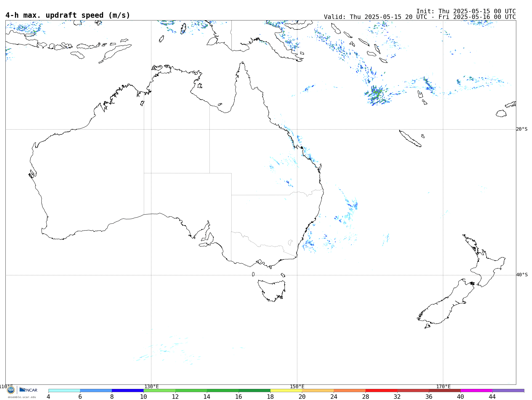The height and width of the screenshot is (400, 532).
Task: Pick the dark blue 8–10 swatch
Action: point(128,391)
